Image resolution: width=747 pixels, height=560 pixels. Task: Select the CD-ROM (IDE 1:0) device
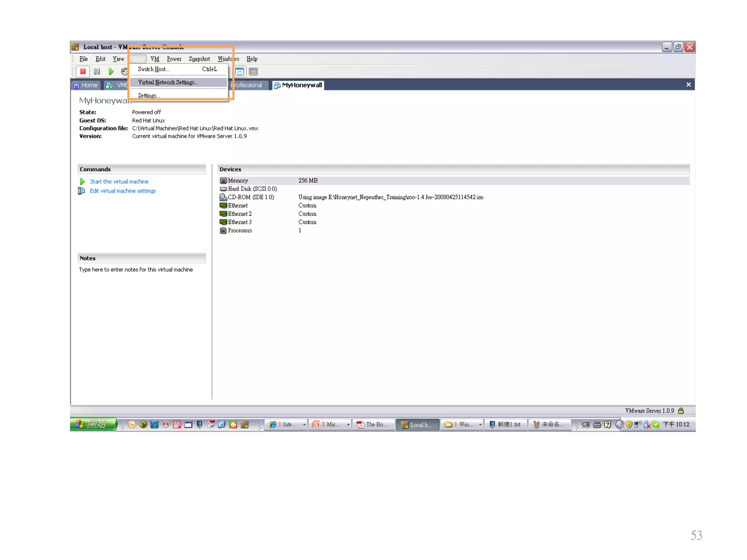pyautogui.click(x=251, y=197)
